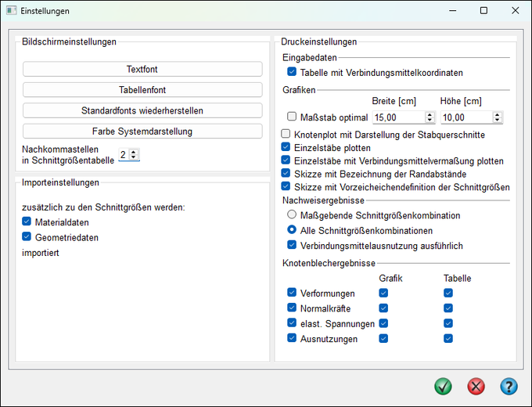Viewport: 532px width, 407px height.
Task: Open the Textfont settings
Action: 142,70
